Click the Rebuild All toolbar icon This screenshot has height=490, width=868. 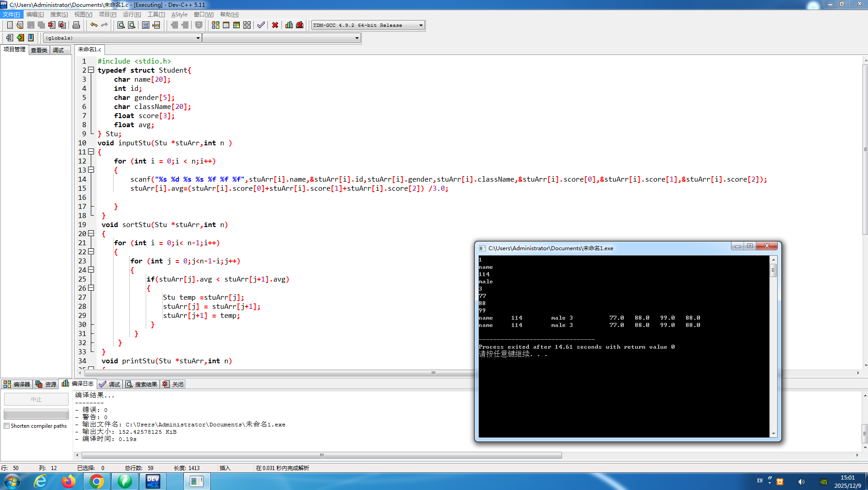pos(247,25)
